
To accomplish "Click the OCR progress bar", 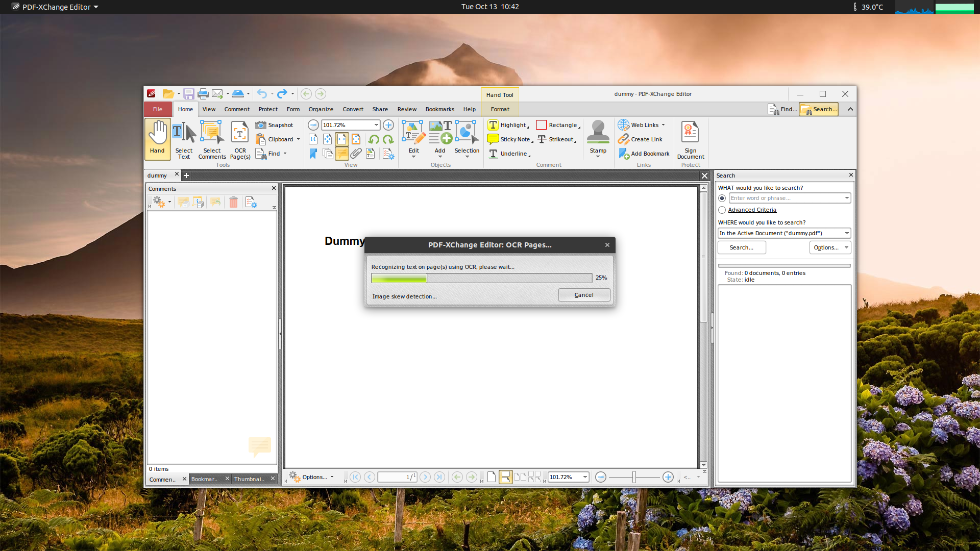I will 481,278.
